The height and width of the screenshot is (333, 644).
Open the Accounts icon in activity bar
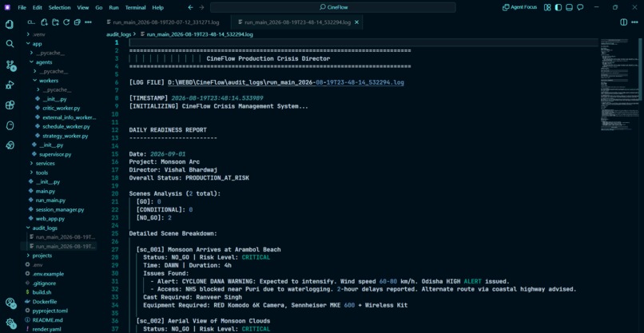10,303
